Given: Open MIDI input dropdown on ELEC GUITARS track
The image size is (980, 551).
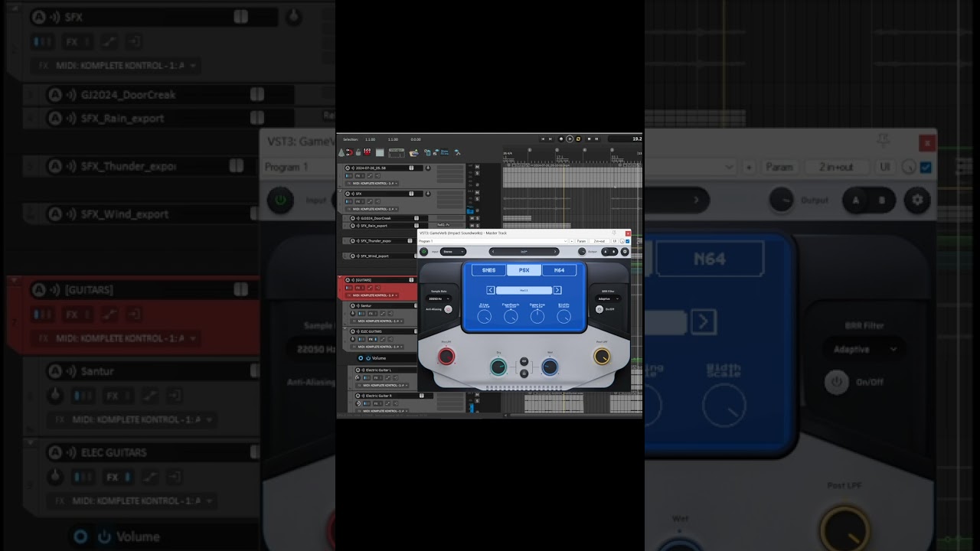Looking at the screenshot, I should coord(377,347).
